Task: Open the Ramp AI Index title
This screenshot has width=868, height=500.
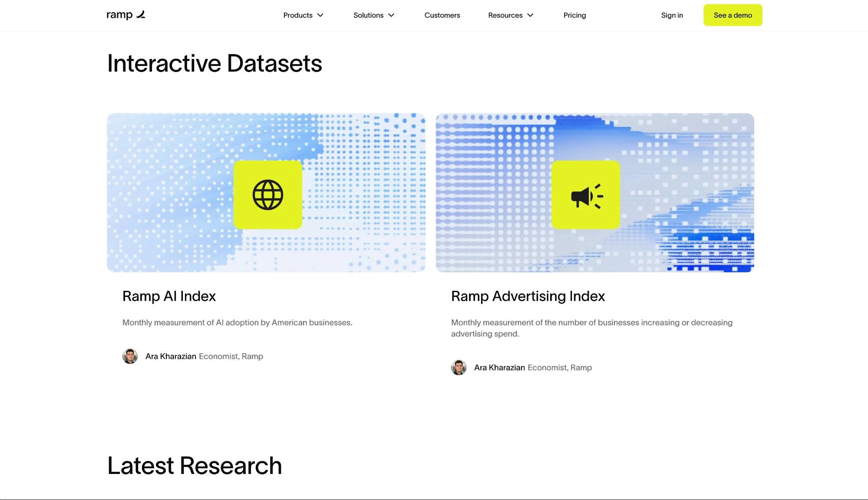Action: click(169, 296)
